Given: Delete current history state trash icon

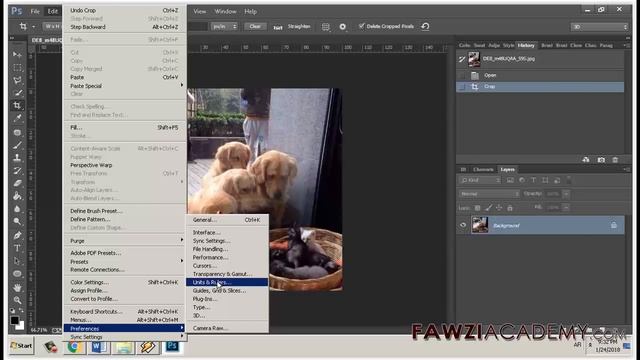Looking at the screenshot, I should click(x=615, y=160).
